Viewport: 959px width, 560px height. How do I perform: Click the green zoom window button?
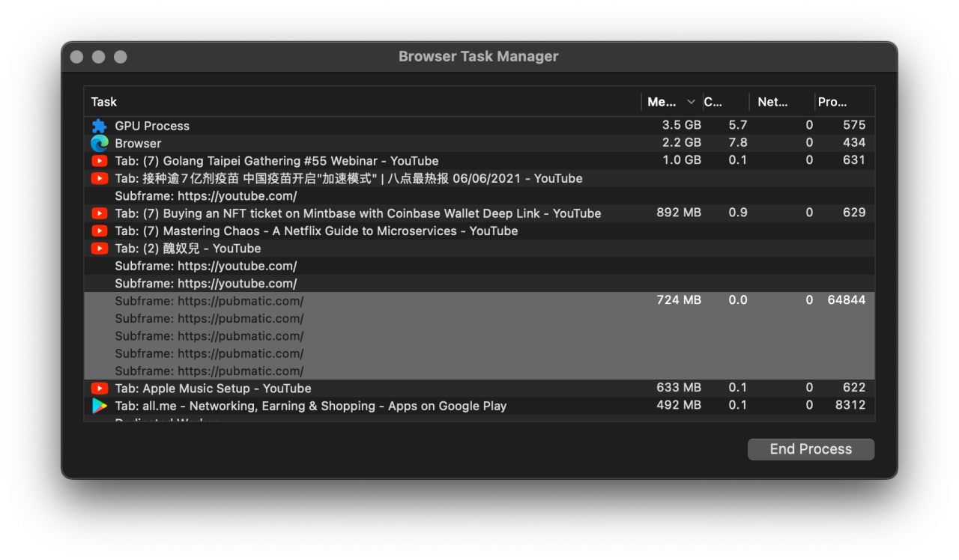120,57
